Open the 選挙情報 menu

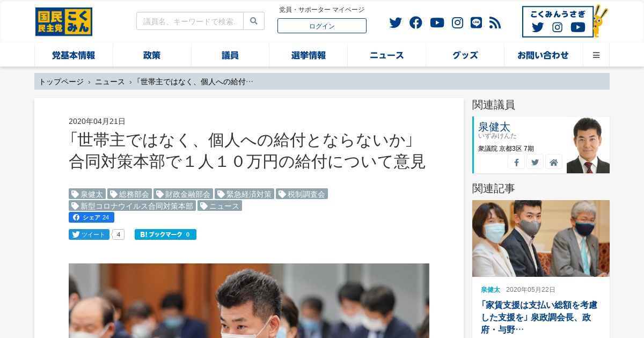point(309,55)
